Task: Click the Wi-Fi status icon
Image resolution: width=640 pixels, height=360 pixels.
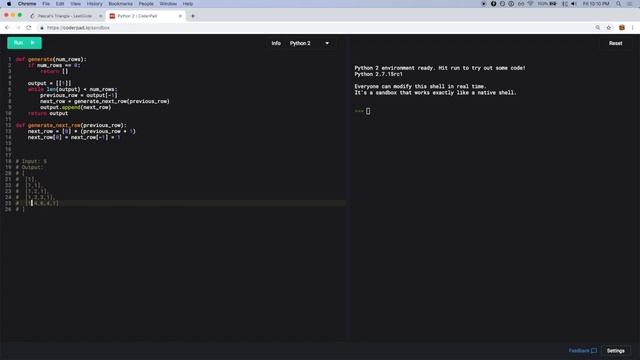Action: pyautogui.click(x=530, y=4)
